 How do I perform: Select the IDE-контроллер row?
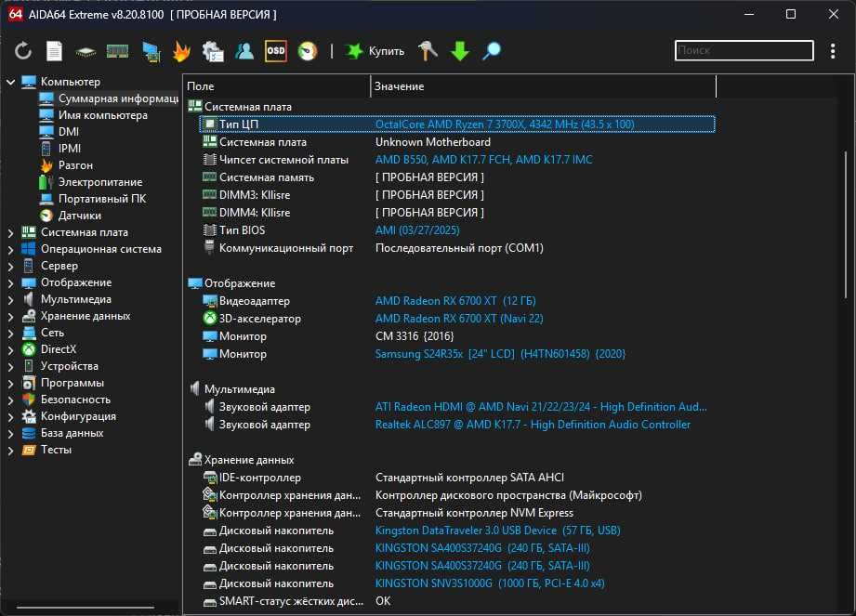point(457,478)
